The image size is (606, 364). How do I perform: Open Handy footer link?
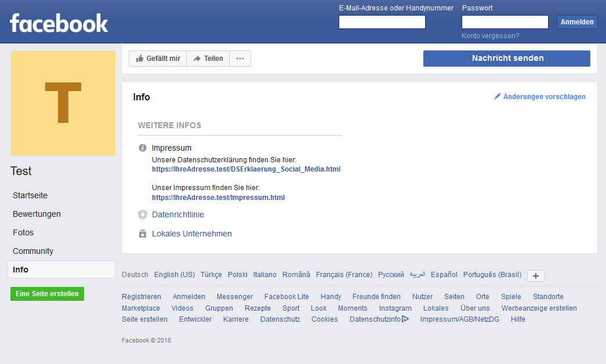point(331,297)
